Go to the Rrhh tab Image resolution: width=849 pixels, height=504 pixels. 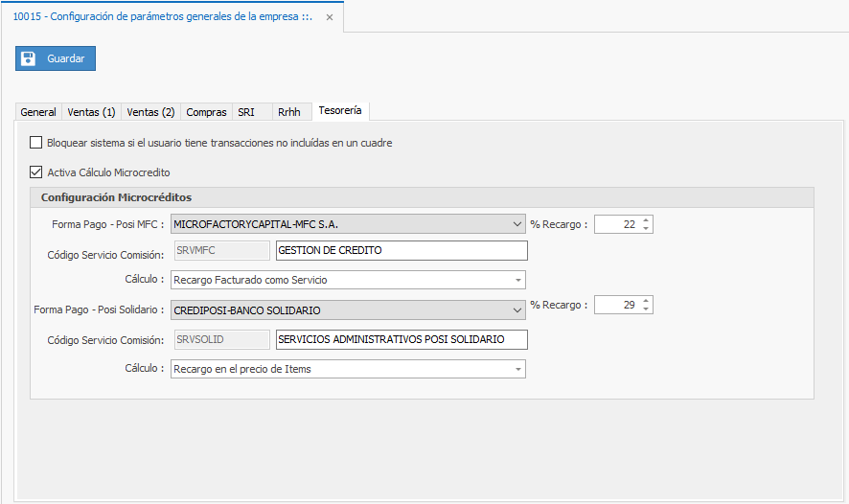click(288, 112)
